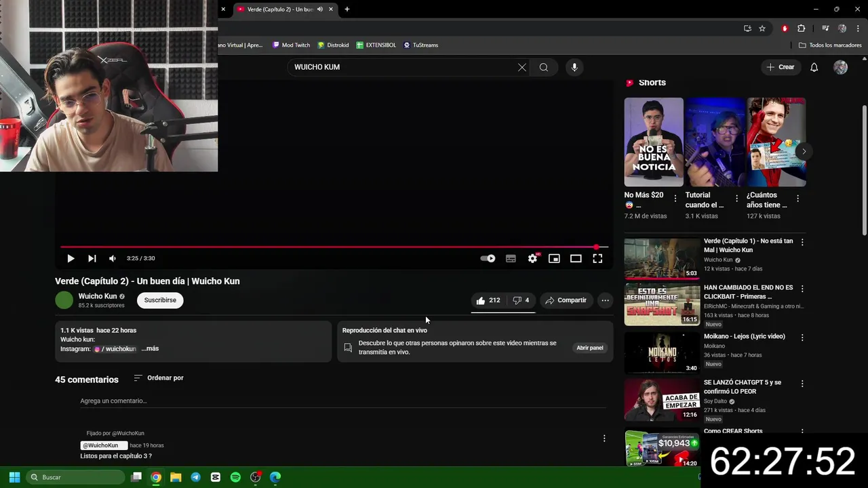Viewport: 868px width, 488px height.
Task: Open the 'No Más $20' short
Action: pos(654,142)
